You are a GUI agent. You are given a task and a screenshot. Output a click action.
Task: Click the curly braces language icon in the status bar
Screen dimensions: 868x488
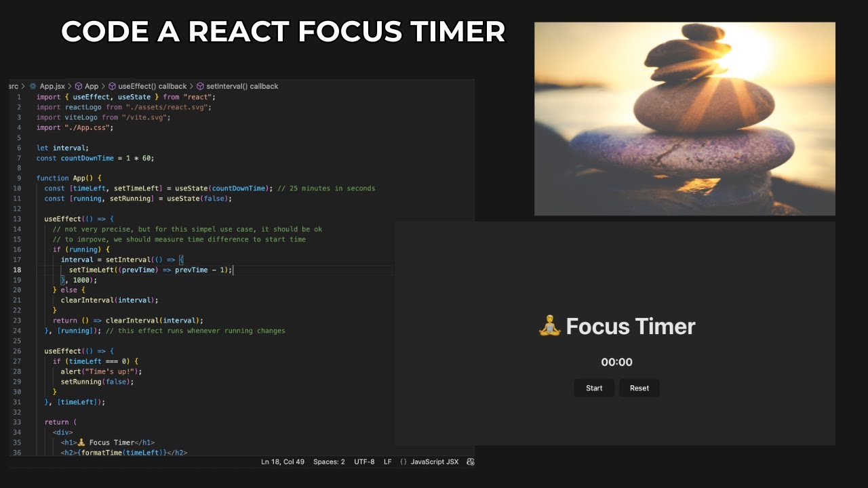pyautogui.click(x=403, y=462)
